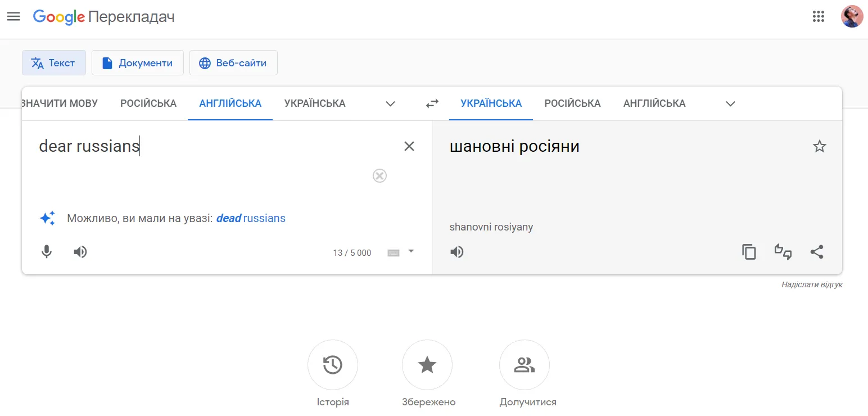Image resolution: width=868 pixels, height=416 pixels.
Task: Select РОСІЙСЬКА as source language
Action: [x=148, y=103]
